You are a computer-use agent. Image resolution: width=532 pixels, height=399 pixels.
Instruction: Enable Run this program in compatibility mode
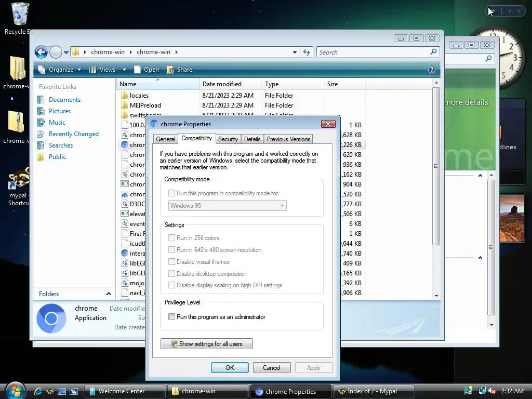click(x=171, y=193)
